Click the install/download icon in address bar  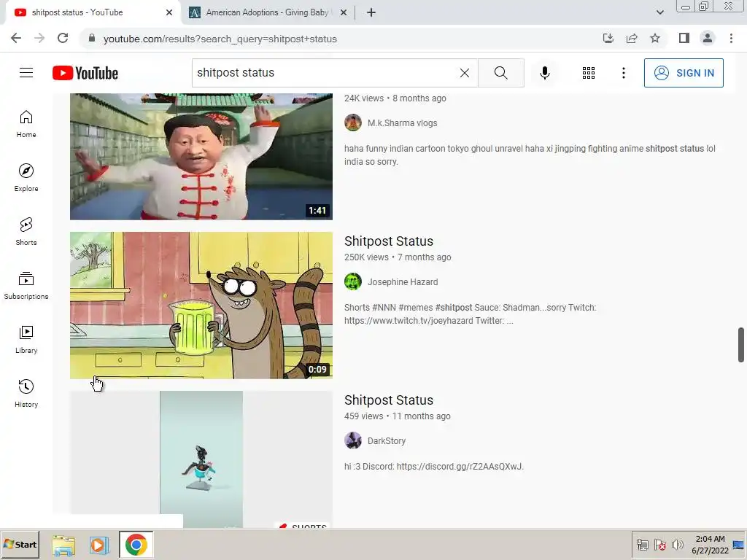(608, 39)
